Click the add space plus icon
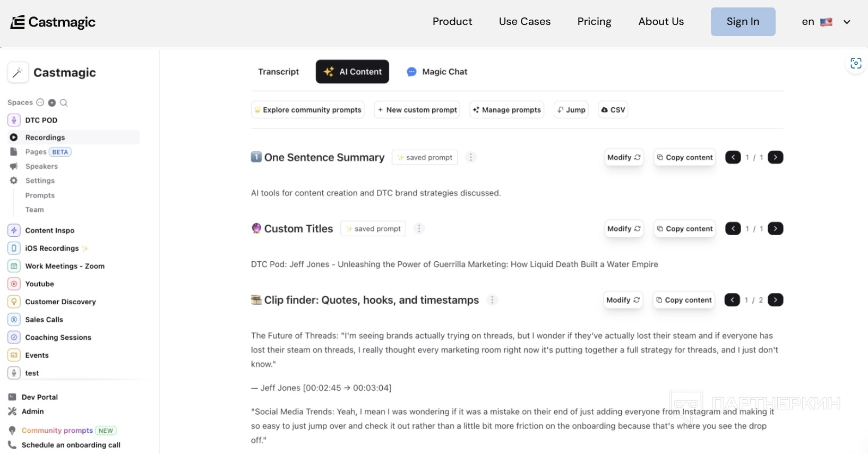Screen dimensions: 868x454 52,102
